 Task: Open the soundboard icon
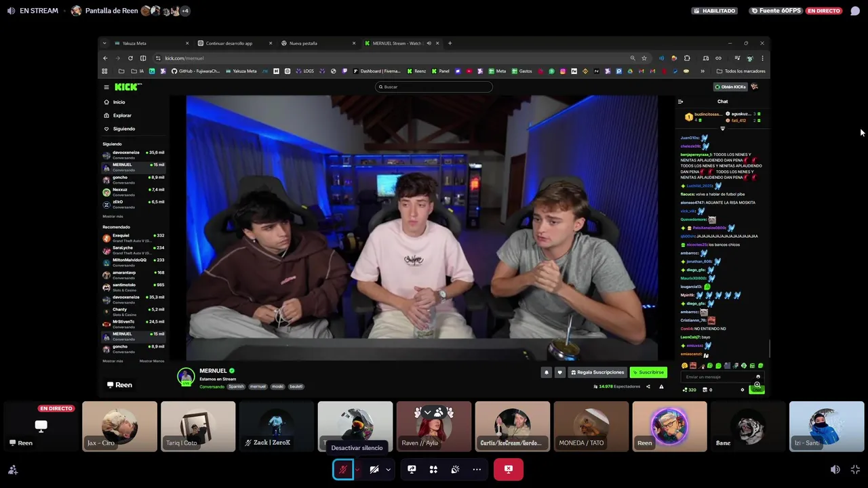tap(455, 469)
